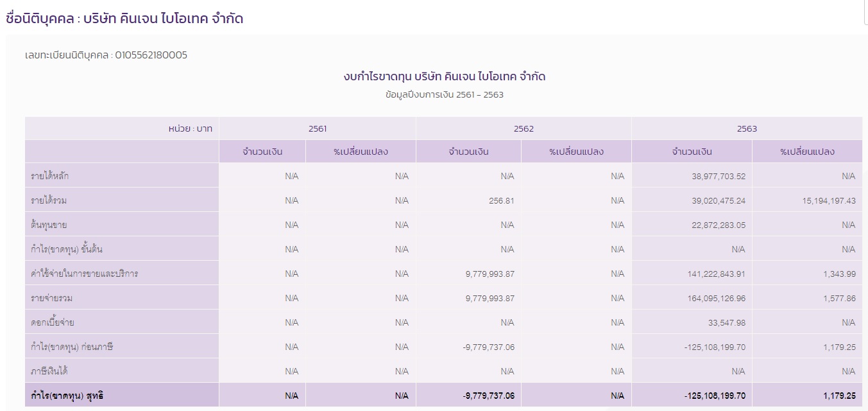
Task: Select the 2563 year column header
Action: tap(747, 128)
